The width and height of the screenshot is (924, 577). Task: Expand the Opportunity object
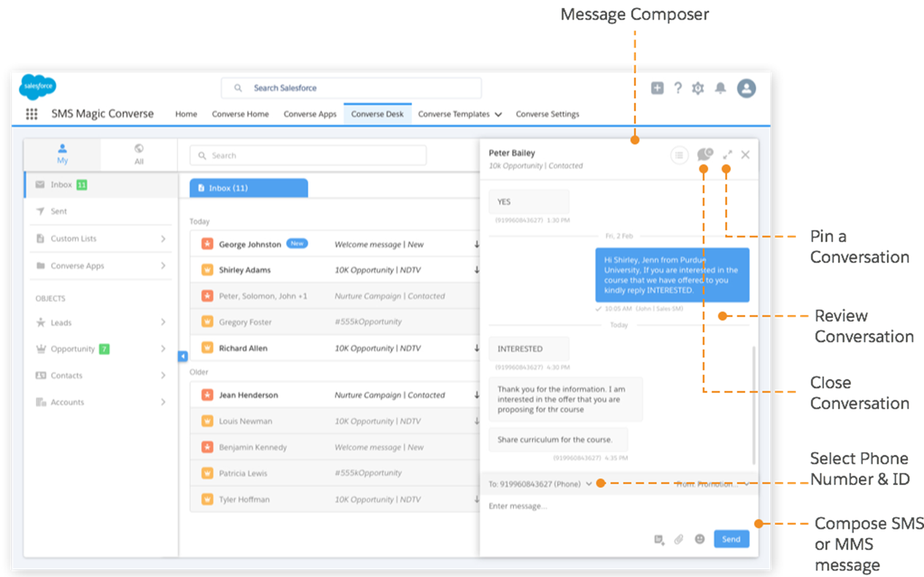[163, 349]
